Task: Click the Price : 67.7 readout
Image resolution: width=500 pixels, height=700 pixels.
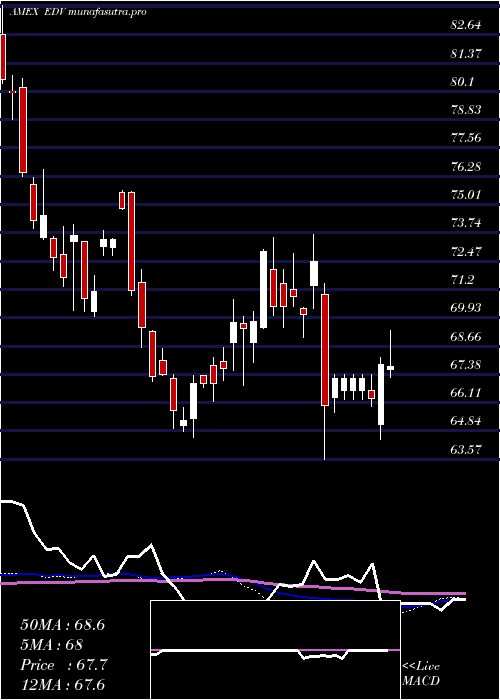Action: pos(64,665)
